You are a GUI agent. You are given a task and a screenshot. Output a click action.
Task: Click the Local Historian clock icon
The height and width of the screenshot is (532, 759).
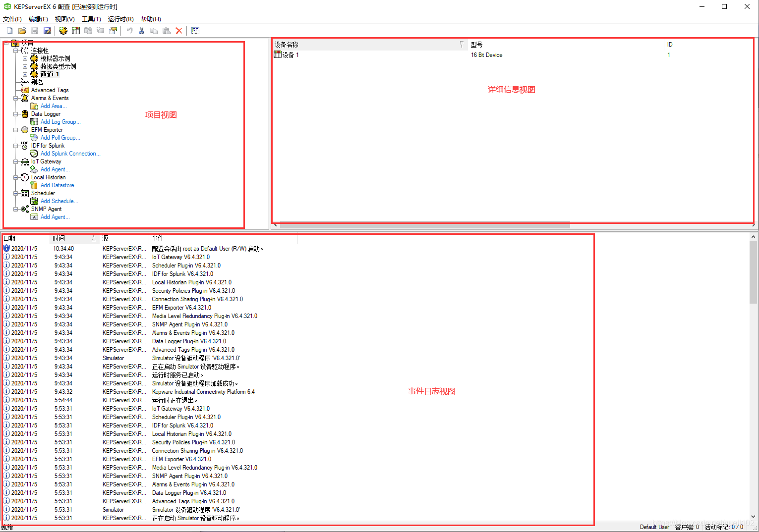(x=25, y=177)
